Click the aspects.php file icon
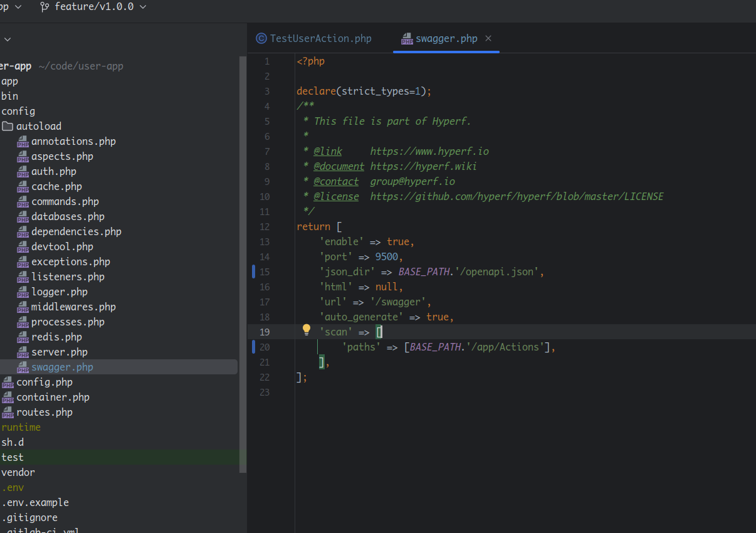This screenshot has width=756, height=533. (x=23, y=157)
